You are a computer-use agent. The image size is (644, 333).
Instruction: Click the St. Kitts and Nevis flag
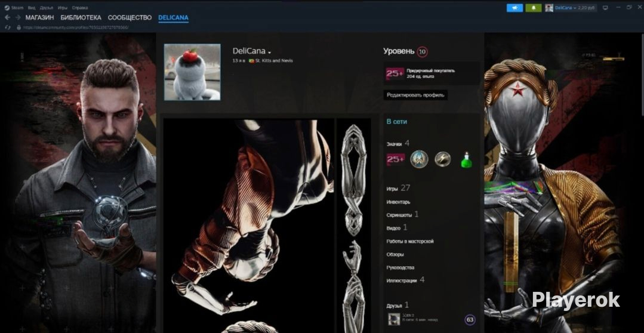pyautogui.click(x=251, y=61)
